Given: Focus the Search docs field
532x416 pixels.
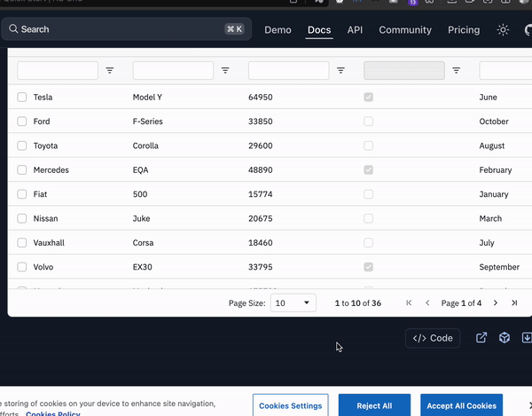Looking at the screenshot, I should click(x=126, y=29).
